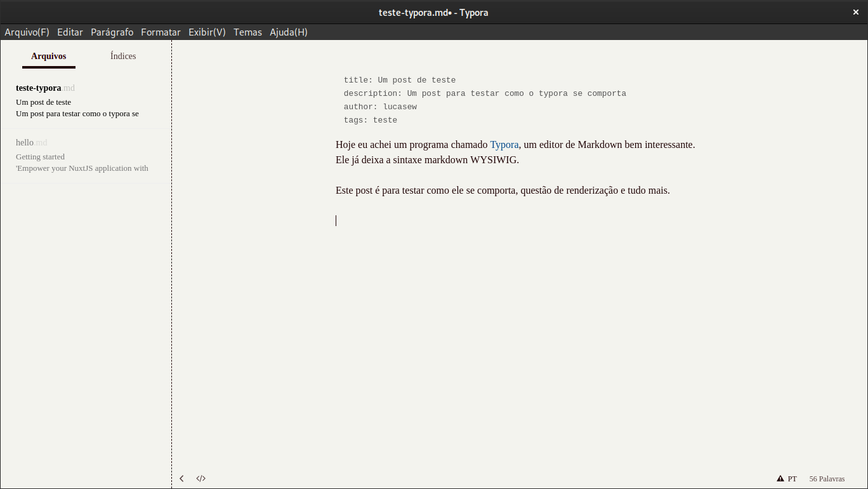Open the Ajuda(H) menu
Image resolution: width=868 pixels, height=489 pixels.
(289, 32)
